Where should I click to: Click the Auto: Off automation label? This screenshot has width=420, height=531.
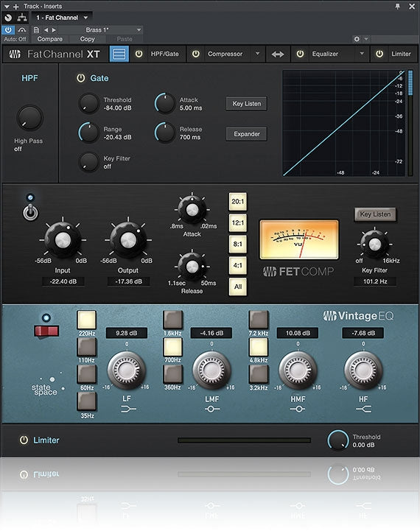[x=15, y=39]
